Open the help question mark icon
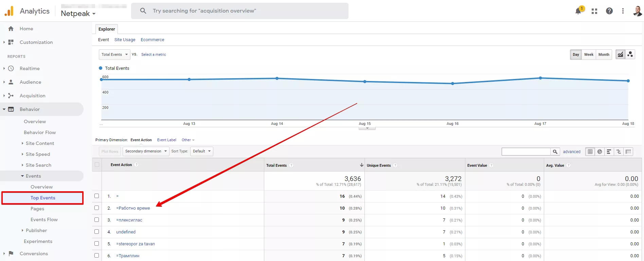644x261 pixels. (609, 11)
